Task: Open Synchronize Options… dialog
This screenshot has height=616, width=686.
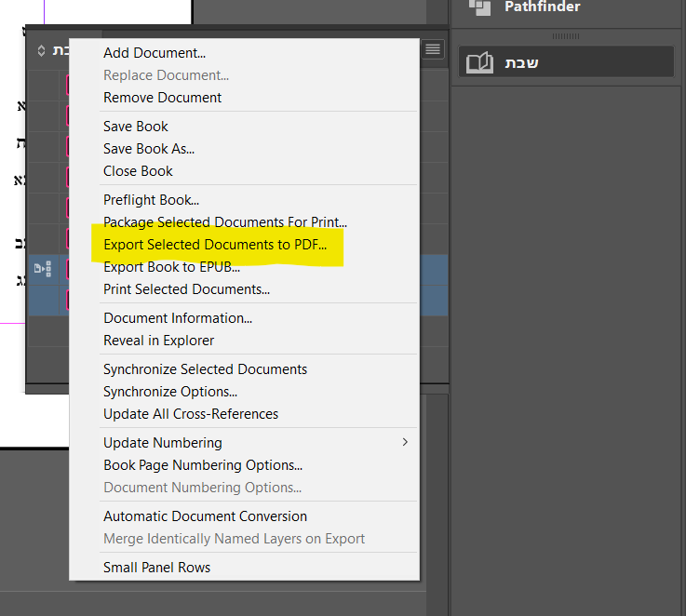Action: pos(244,392)
